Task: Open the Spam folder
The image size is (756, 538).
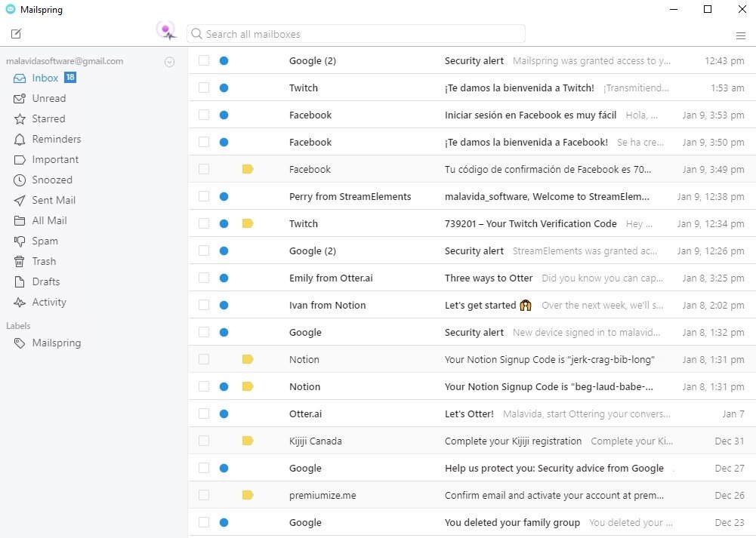Action: pyautogui.click(x=45, y=241)
